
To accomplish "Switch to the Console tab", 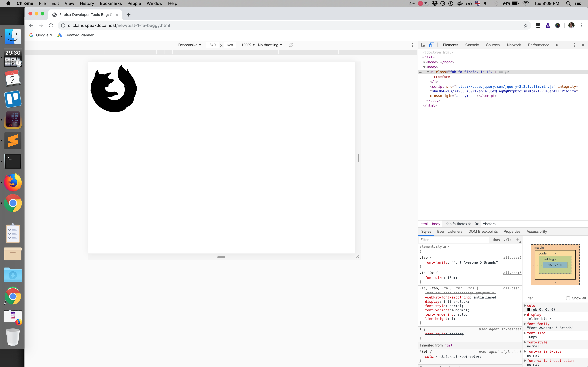I will pos(472,45).
